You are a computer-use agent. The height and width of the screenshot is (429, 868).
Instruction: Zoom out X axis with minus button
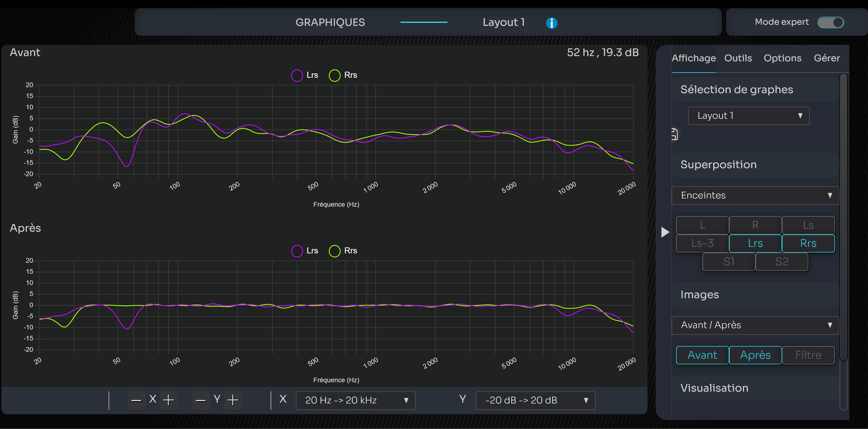coord(136,400)
